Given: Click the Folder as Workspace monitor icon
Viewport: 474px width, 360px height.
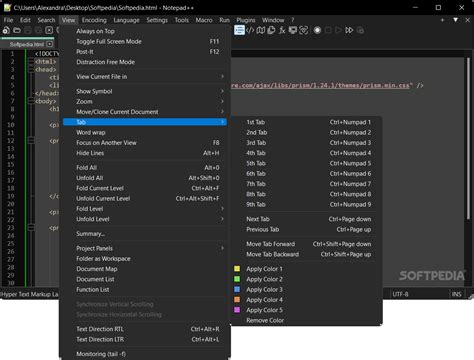Looking at the screenshot, I should click(x=293, y=30).
